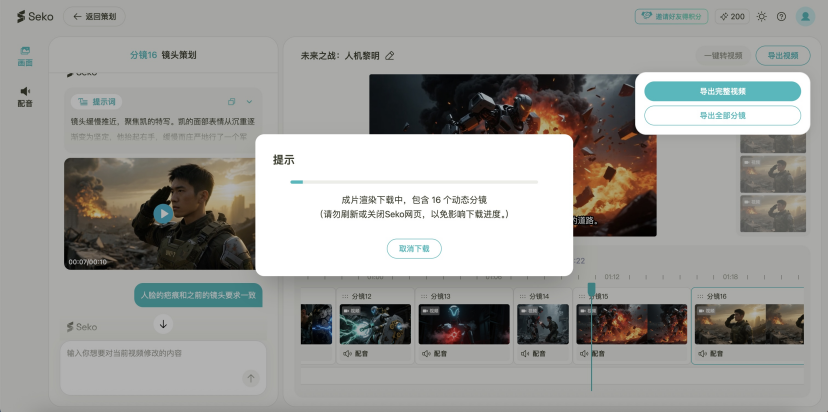The image size is (828, 412).
Task: Copy the prompt text with copy icon
Action: tap(231, 101)
